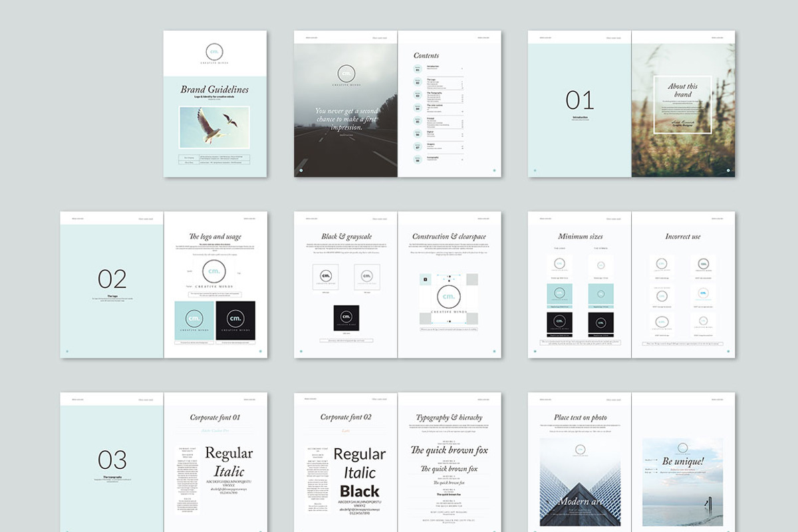The height and width of the screenshot is (532, 798).
Task: Click the large '01' section number
Action: (580, 100)
